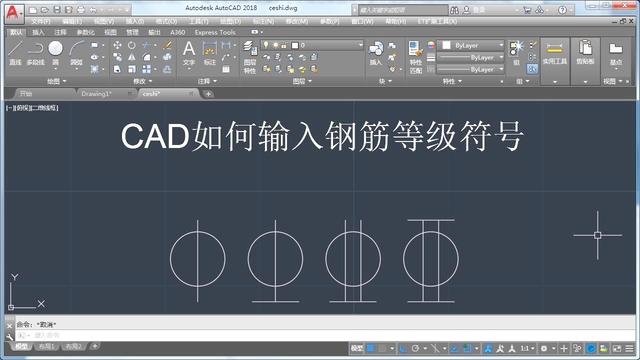This screenshot has width=640, height=360.
Task: Switch to the 参数化 ribbon tab
Action: point(85,32)
